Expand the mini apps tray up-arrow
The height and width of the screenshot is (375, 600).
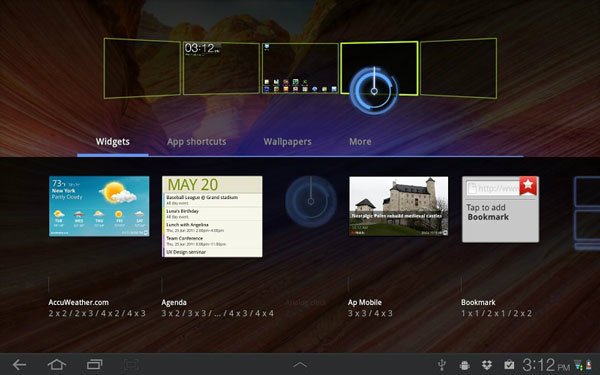(300, 365)
